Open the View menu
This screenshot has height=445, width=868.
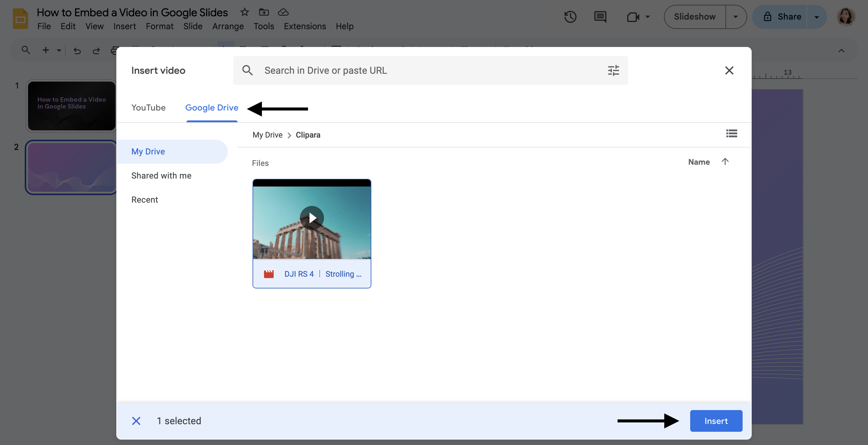click(x=94, y=26)
